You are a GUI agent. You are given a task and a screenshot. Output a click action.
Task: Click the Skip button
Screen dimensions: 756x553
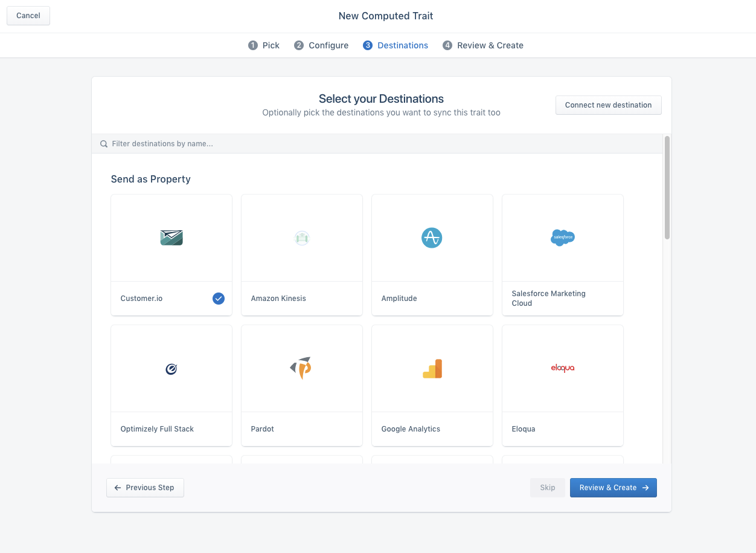547,487
